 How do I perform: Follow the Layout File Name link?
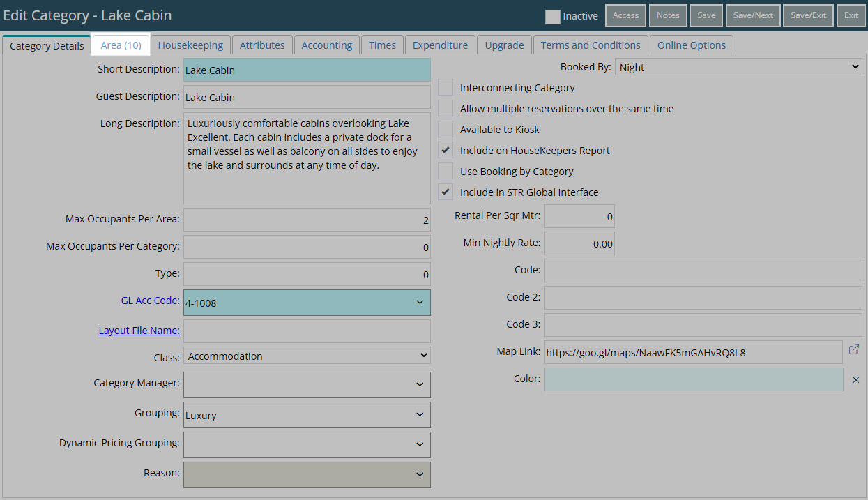tap(139, 331)
